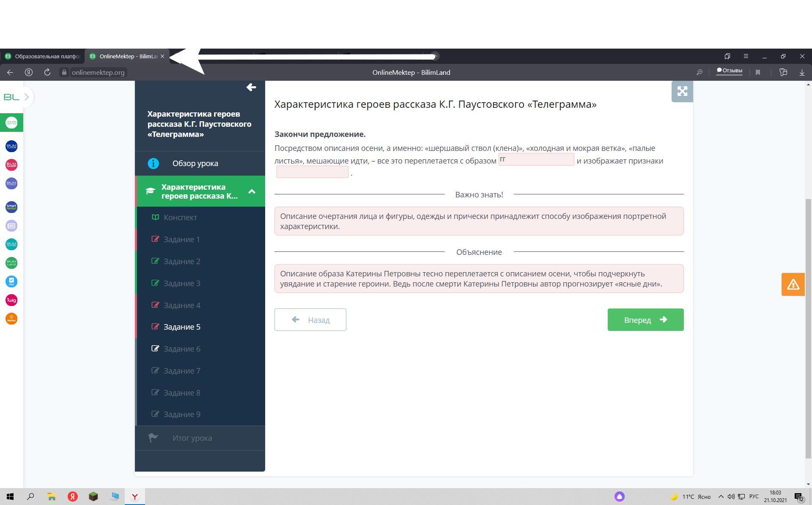Open the bookmark icon in address bar
The width and height of the screenshot is (812, 505).
[x=758, y=72]
